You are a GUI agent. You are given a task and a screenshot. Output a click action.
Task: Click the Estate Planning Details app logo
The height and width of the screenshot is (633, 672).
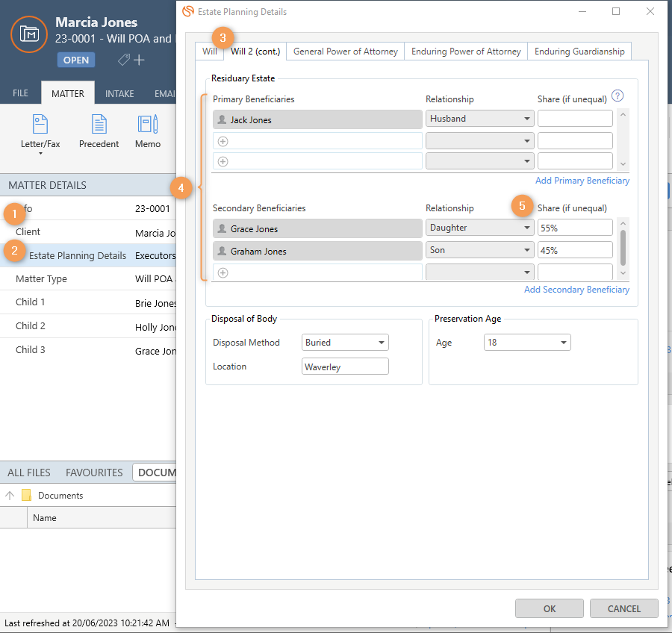(188, 12)
